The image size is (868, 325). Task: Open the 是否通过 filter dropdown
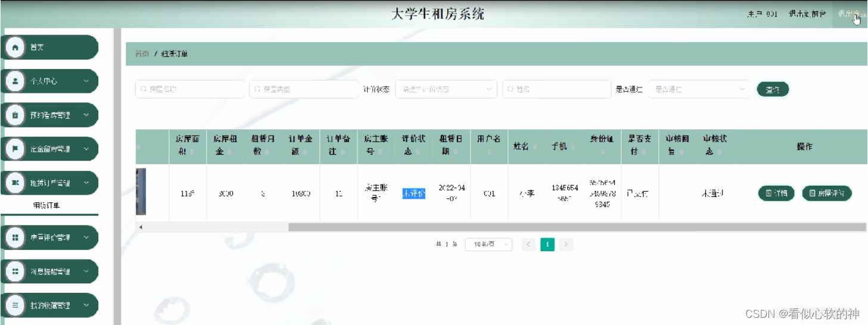pyautogui.click(x=699, y=89)
